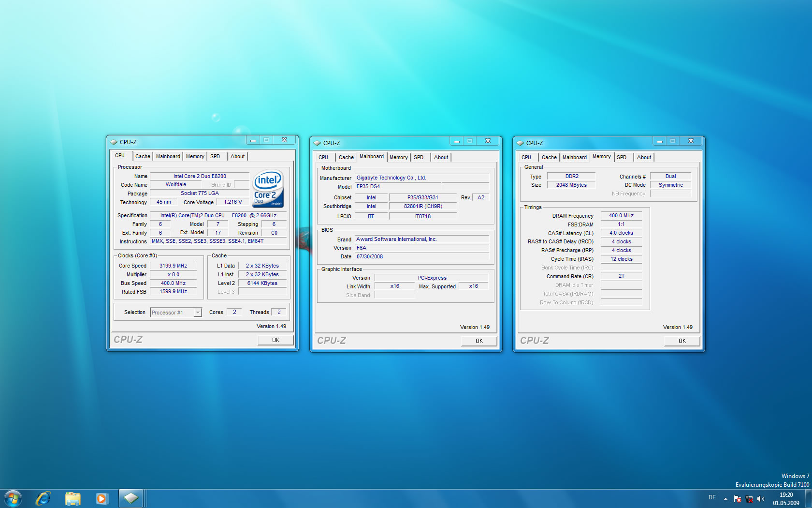Click the DRAM frequency '400.0 MHz'
This screenshot has height=508, width=812.
pos(621,216)
